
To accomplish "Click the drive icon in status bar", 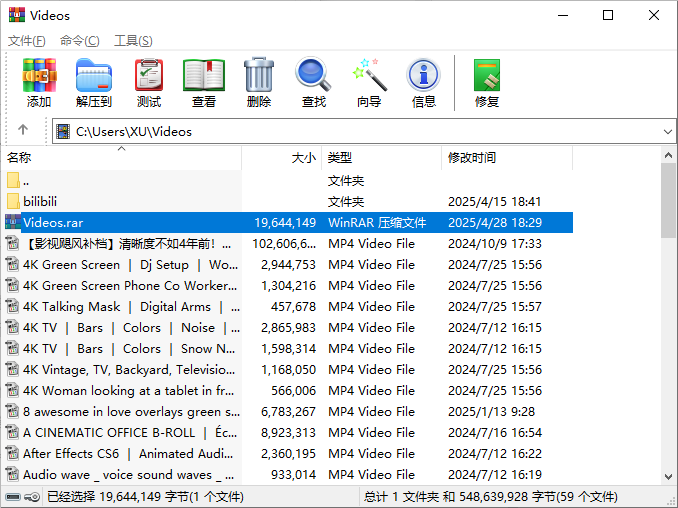I will [13, 496].
